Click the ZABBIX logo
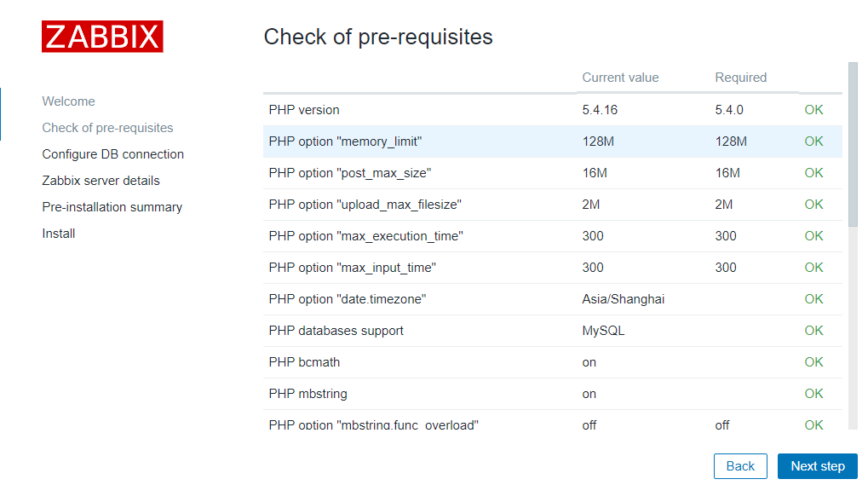 coord(102,37)
